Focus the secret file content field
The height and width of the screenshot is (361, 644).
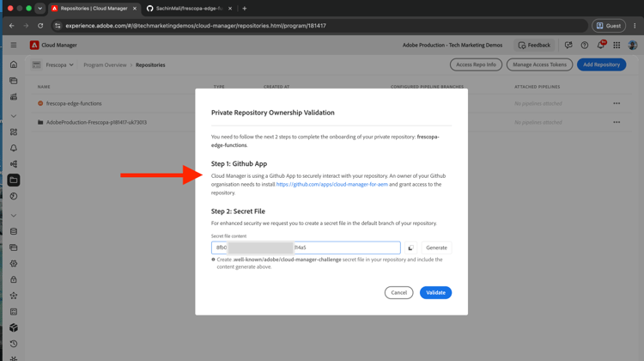coord(306,248)
